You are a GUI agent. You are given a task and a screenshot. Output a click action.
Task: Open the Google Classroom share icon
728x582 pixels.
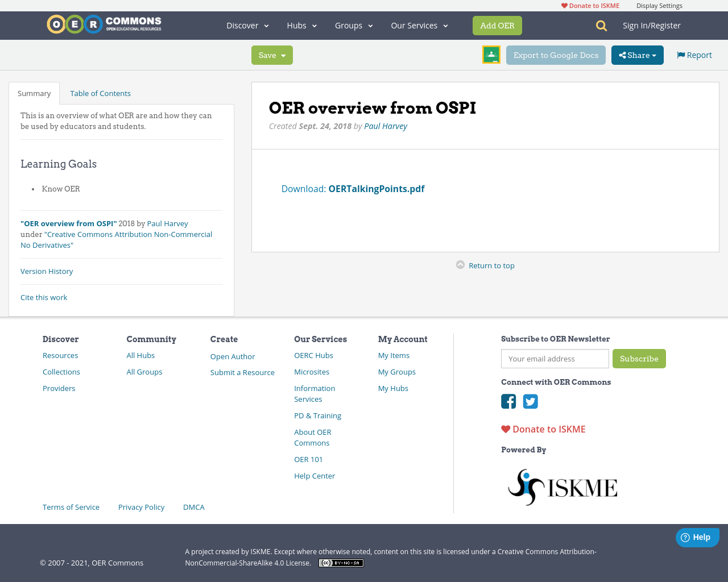click(491, 55)
